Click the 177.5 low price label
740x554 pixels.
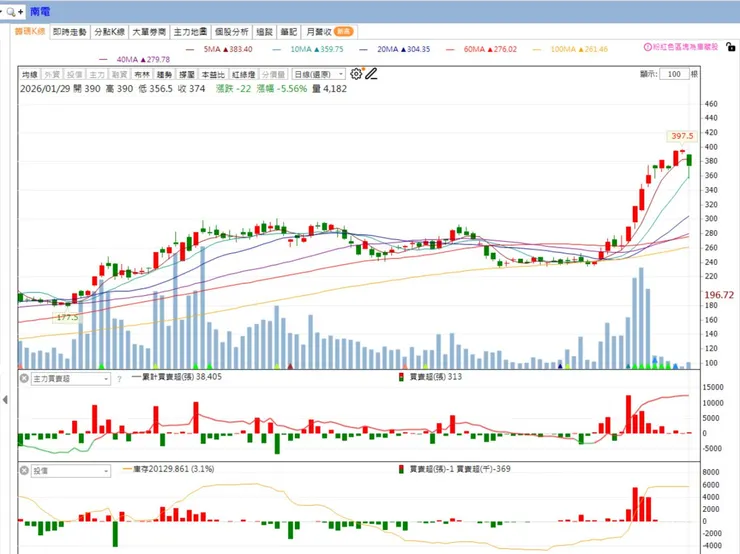pyautogui.click(x=67, y=317)
